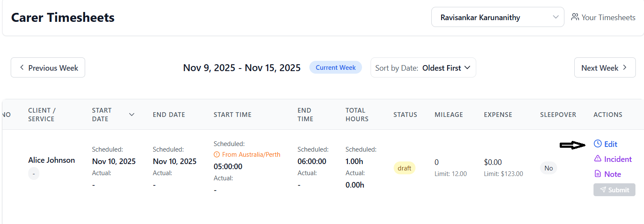Click the paper-plane icon on Submit

point(603,190)
